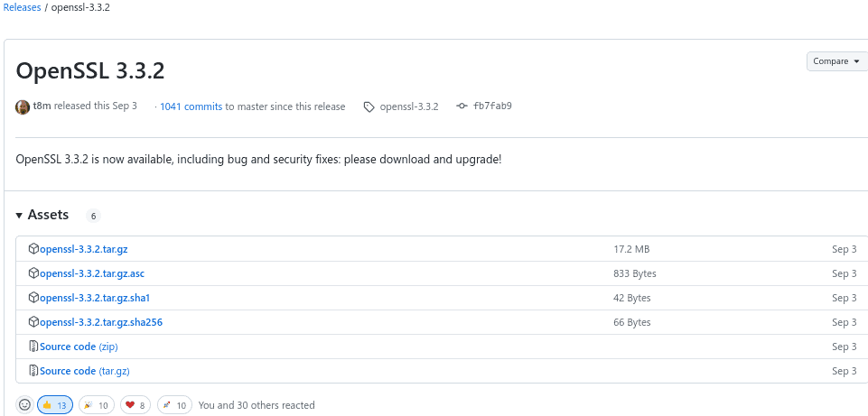Open the Compare dropdown

pyautogui.click(x=837, y=61)
